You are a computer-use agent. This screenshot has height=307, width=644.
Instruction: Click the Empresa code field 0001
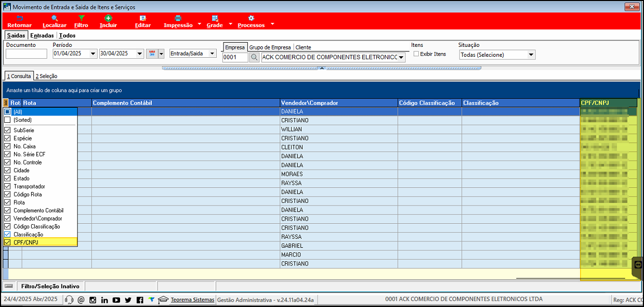pyautogui.click(x=235, y=57)
